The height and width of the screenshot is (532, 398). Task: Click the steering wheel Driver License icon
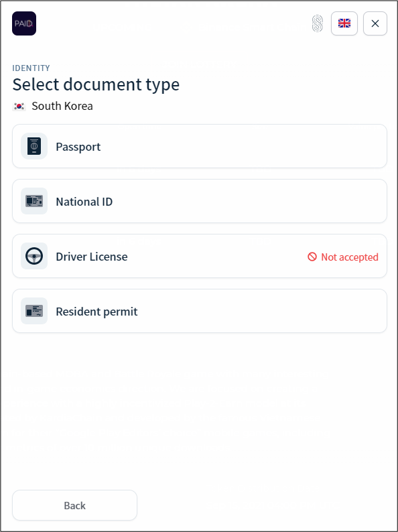click(x=34, y=256)
